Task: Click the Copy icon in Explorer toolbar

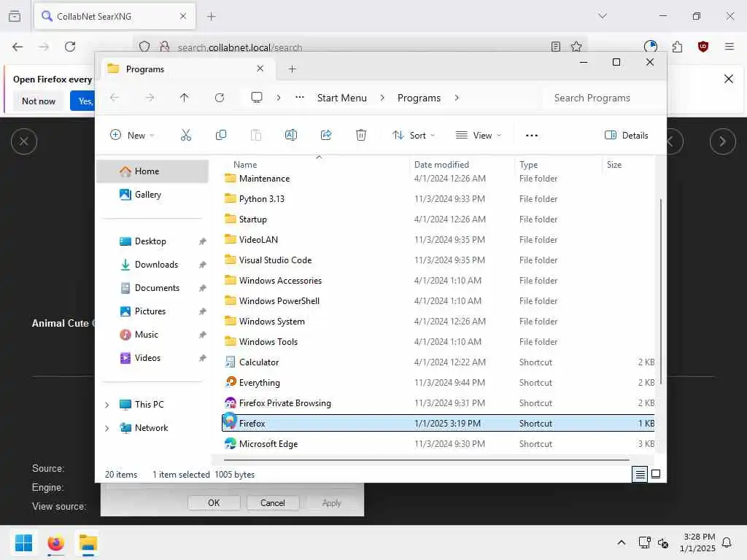Action: (x=221, y=135)
